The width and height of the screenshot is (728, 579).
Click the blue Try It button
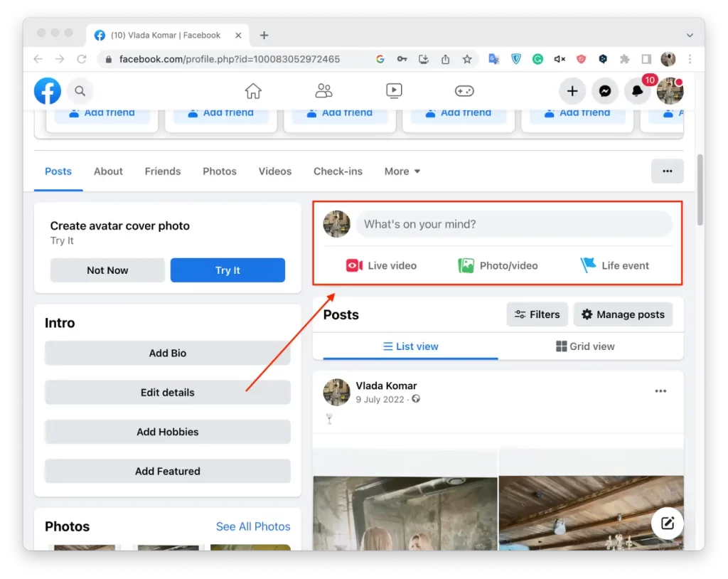(227, 270)
